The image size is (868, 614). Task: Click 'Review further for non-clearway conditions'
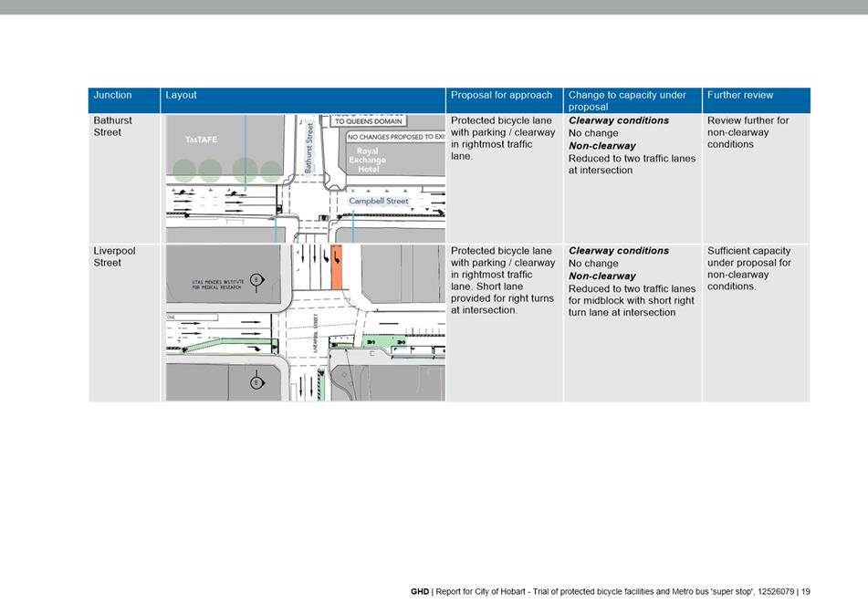tap(748, 132)
